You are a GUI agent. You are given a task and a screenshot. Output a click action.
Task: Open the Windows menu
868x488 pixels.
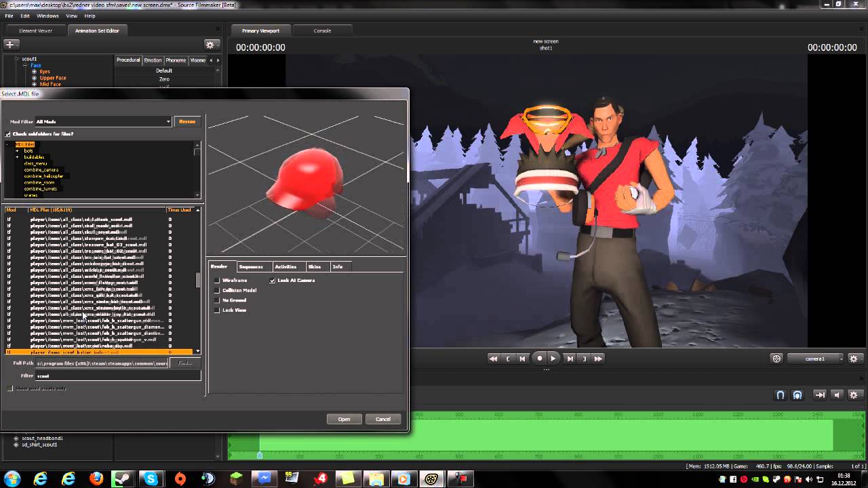coord(47,16)
